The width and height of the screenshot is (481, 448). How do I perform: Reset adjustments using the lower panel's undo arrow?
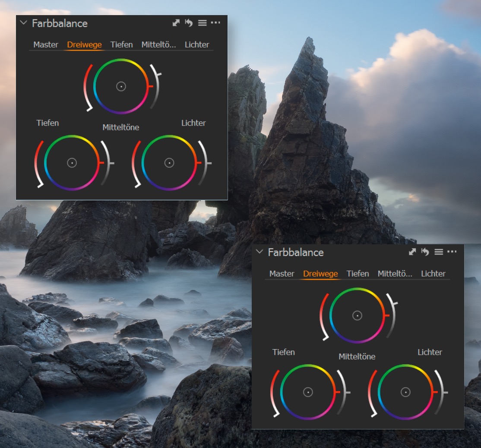point(425,252)
